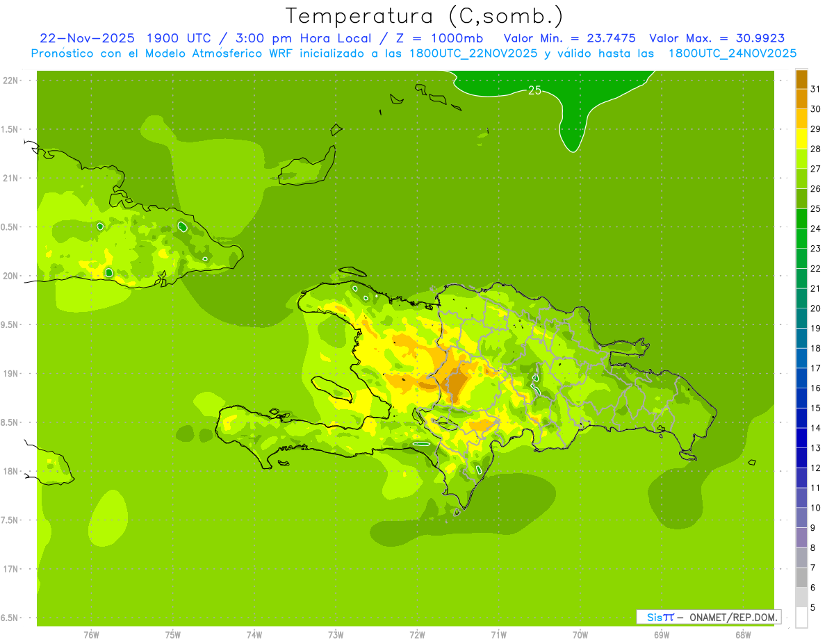Click the SisPI ONAMET/REP.DOM. watermark label
The image size is (834, 644).
tap(708, 617)
